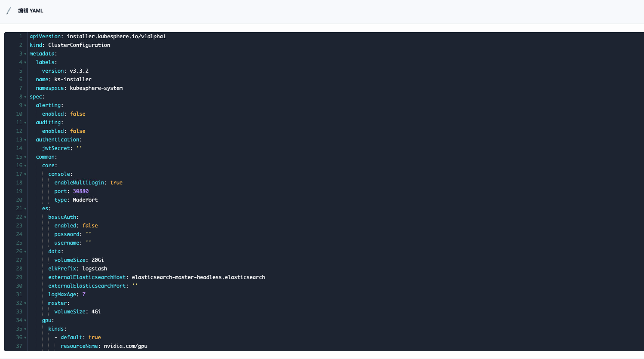Click the externalElasticsearchPort key
The image size is (644, 359).
[x=87, y=286]
